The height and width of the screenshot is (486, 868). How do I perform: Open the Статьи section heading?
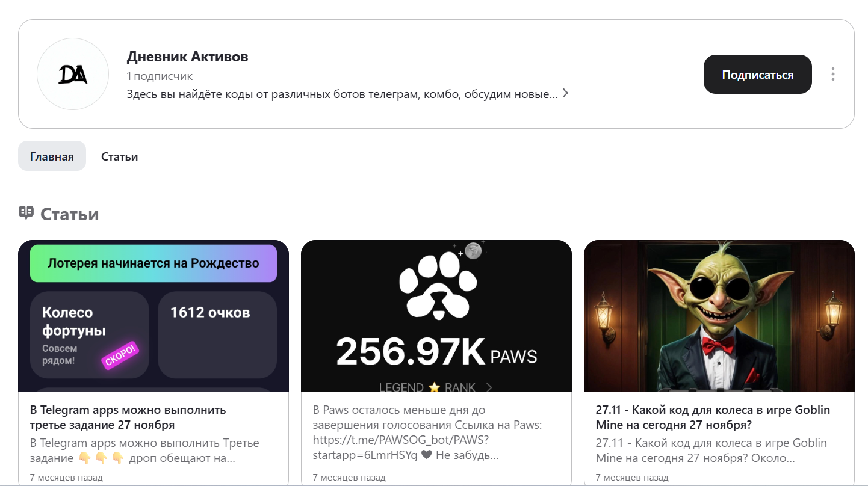click(70, 214)
